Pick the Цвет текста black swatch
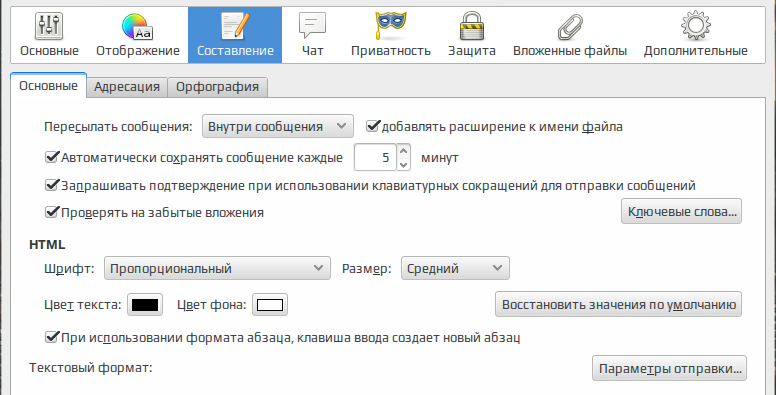The image size is (776, 395). click(x=145, y=304)
